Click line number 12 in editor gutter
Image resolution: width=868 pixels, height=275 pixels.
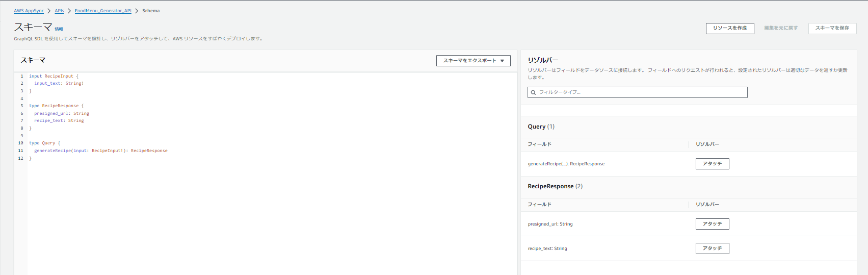[21, 158]
